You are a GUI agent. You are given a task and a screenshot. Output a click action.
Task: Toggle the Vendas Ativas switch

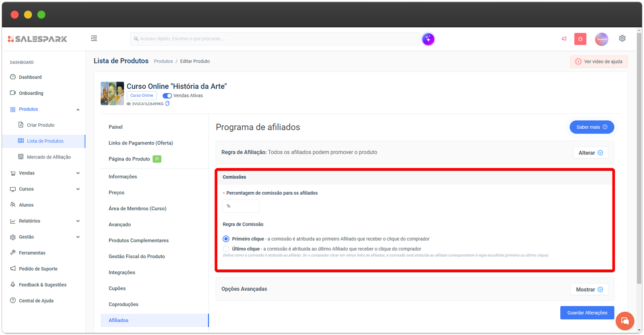(167, 96)
